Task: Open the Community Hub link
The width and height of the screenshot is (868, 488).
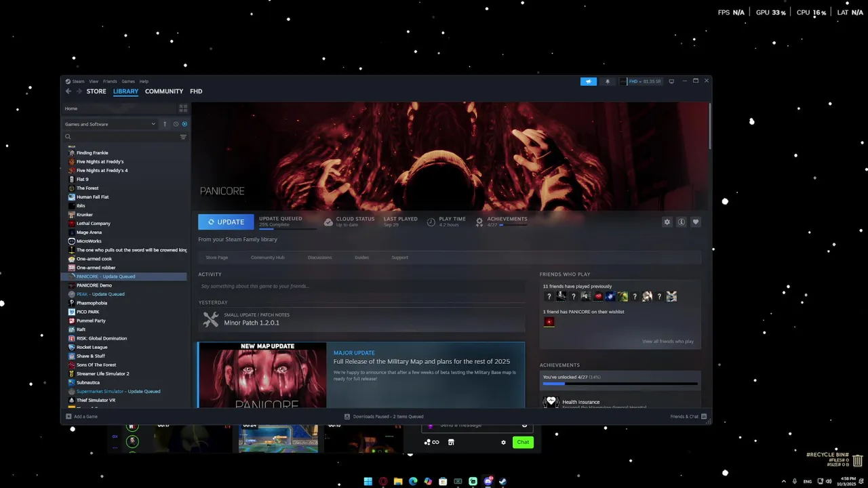Action: [268, 258]
